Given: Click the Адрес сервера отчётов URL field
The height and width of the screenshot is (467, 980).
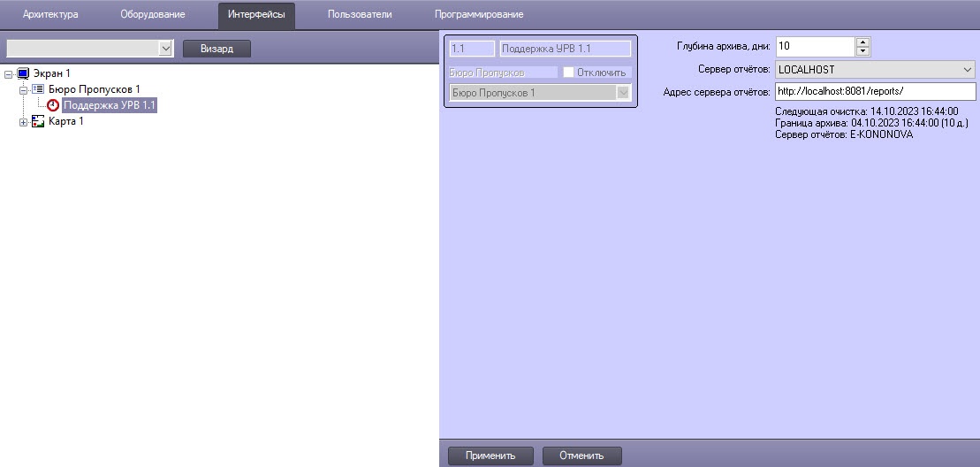Looking at the screenshot, I should click(874, 91).
